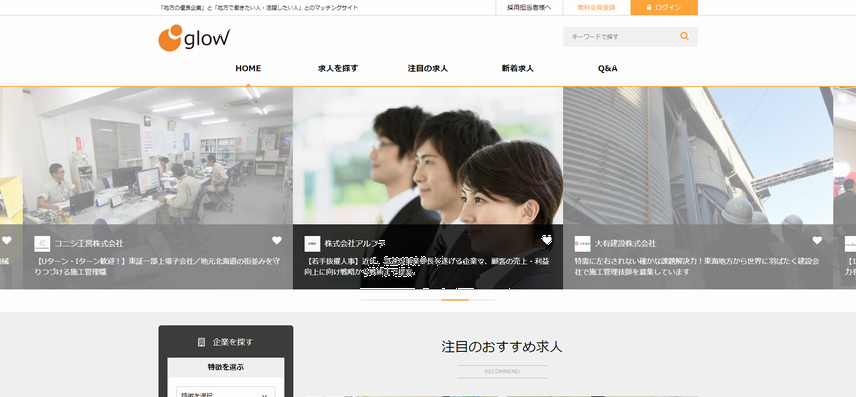Click the 大有建設株式会社 company name

coord(625,243)
